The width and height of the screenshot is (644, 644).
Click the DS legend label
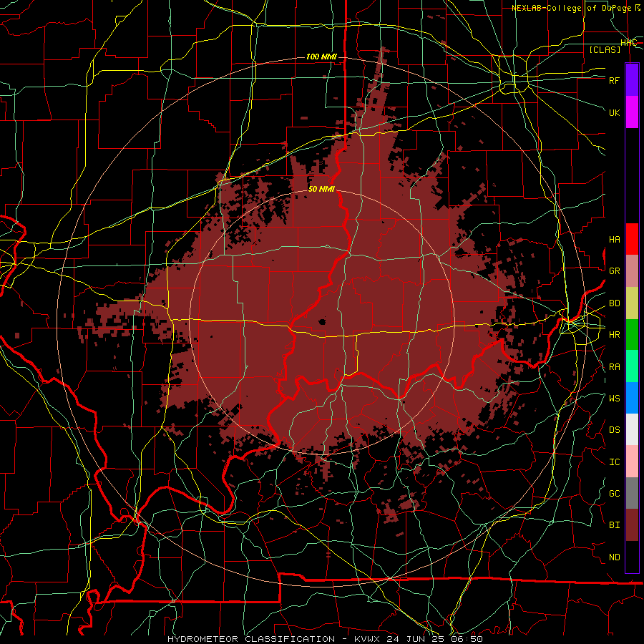[x=614, y=430]
